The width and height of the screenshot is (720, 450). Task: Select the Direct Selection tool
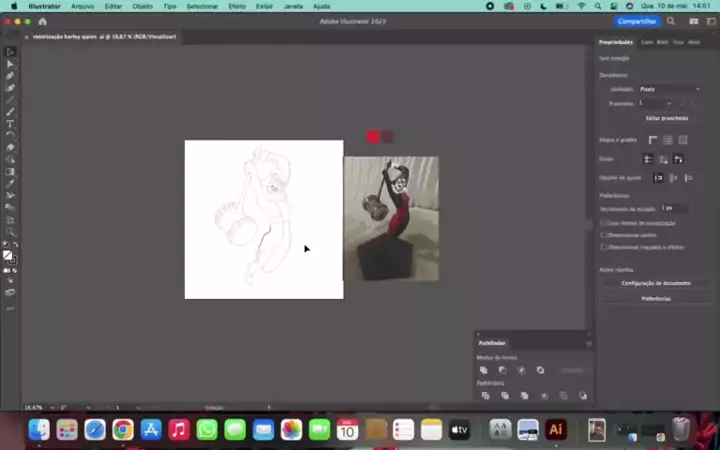(10, 64)
